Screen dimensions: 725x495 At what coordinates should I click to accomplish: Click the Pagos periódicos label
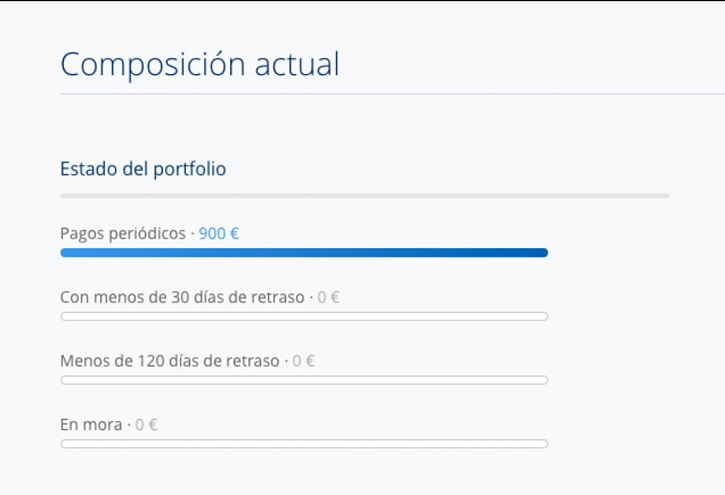(122, 234)
